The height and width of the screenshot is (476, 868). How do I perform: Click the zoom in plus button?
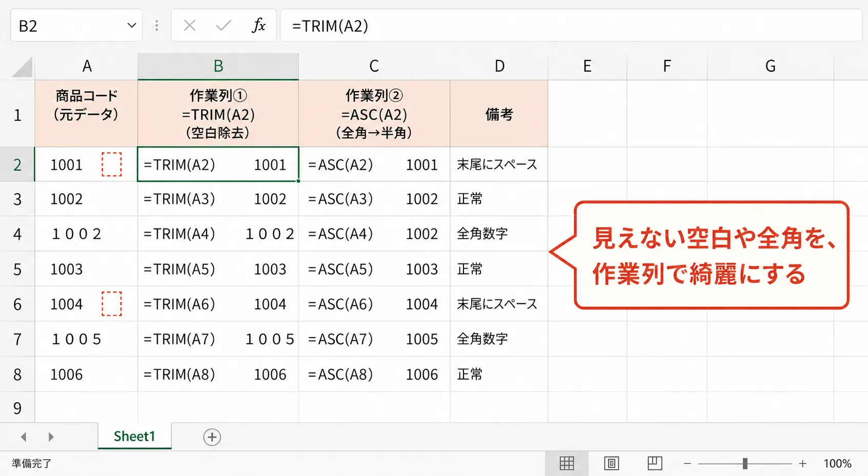[802, 464]
